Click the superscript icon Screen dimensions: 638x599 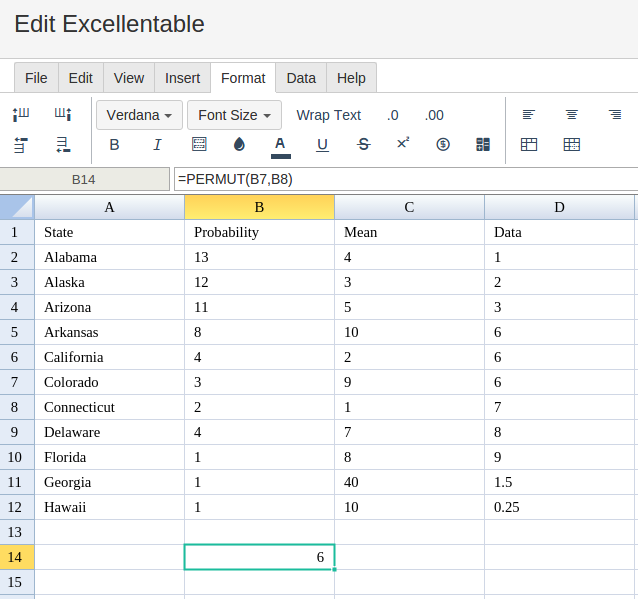[x=403, y=143]
